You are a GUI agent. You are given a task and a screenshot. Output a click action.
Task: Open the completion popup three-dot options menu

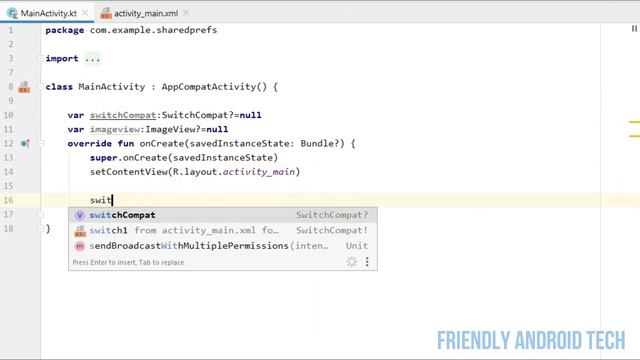[367, 262]
